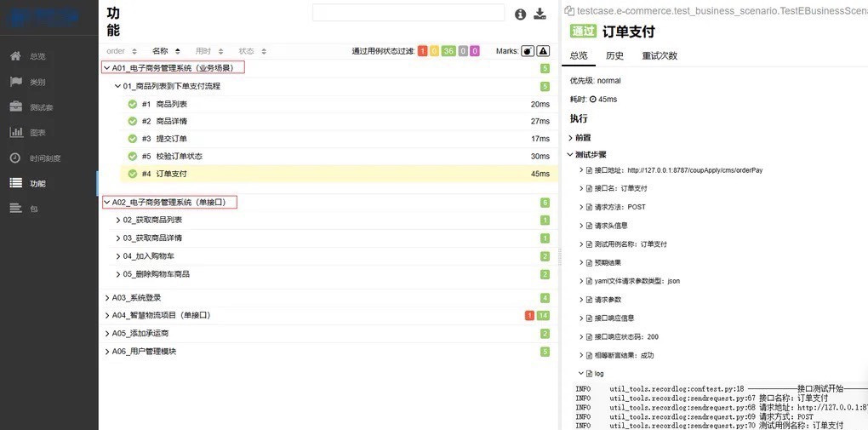This screenshot has width=868, height=430.
Task: Switch to the 总览 tab in the detail panel
Action: (x=579, y=55)
